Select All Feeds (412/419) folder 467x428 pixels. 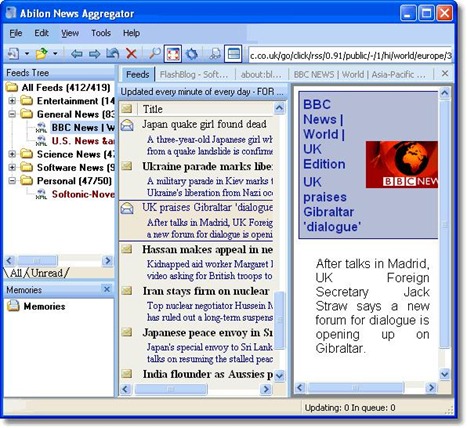(66, 88)
